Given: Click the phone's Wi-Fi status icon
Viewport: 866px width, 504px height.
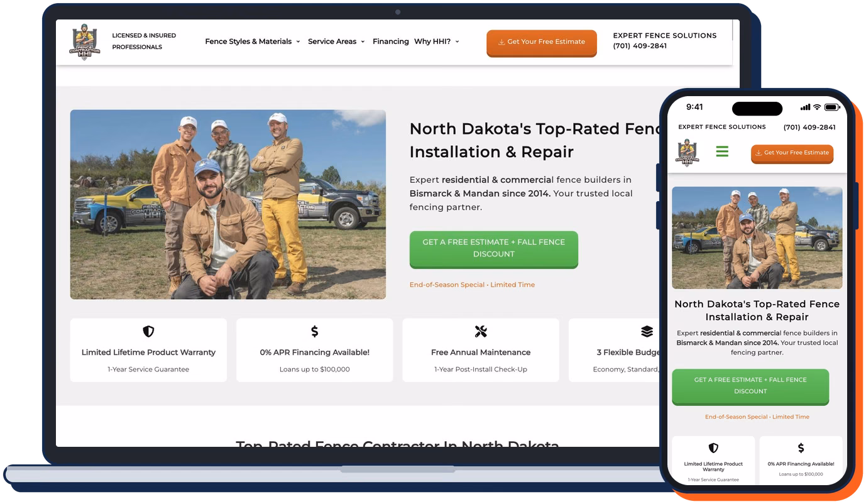Looking at the screenshot, I should (x=817, y=107).
